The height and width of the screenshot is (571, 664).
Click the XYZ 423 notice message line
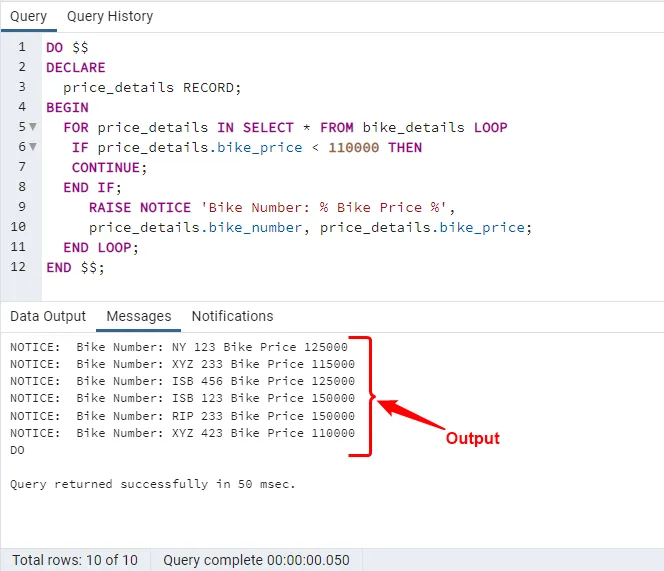pyautogui.click(x=182, y=433)
